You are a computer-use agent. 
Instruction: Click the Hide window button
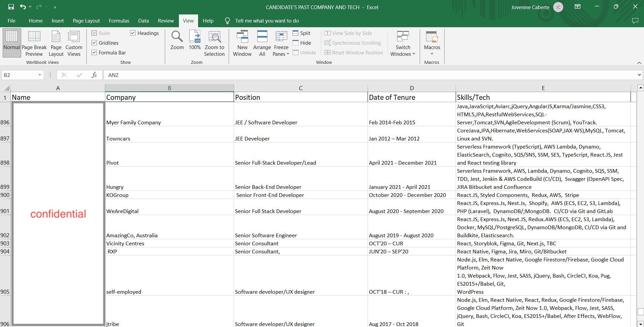(302, 43)
